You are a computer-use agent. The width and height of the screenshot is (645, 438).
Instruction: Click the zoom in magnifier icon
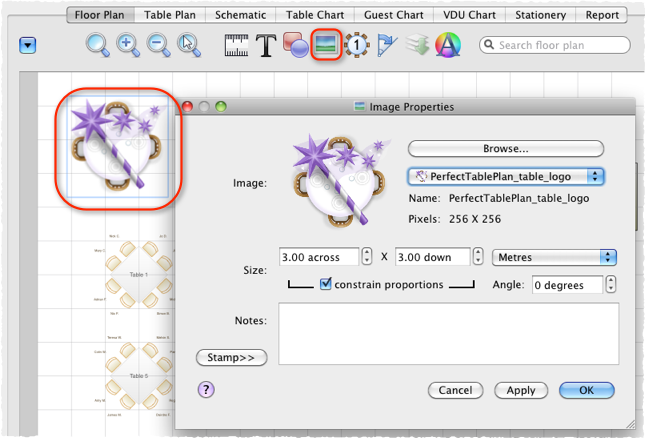pos(128,45)
